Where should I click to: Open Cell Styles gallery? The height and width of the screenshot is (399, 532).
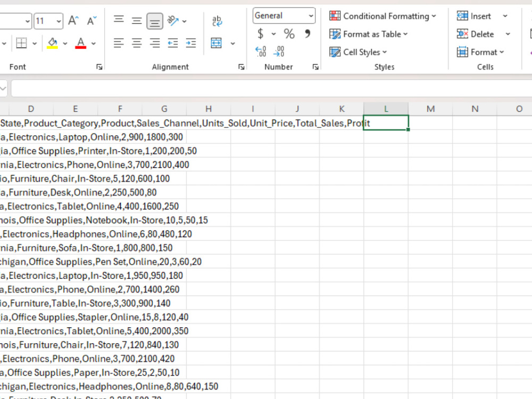pyautogui.click(x=358, y=52)
